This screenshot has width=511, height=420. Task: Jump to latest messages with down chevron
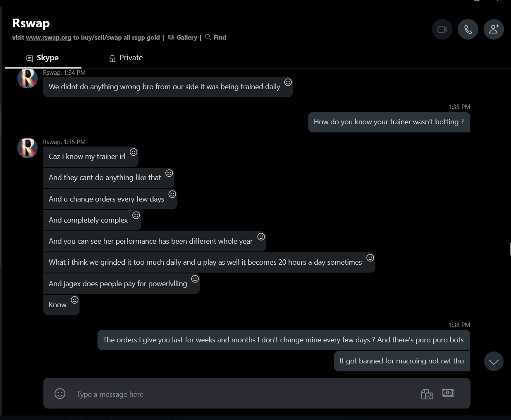(494, 362)
